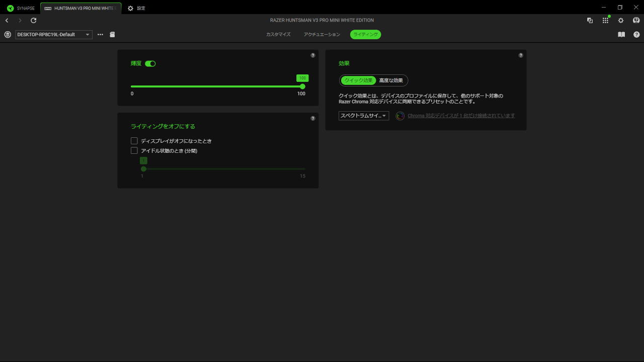Open settings via the top-right gear icon
The image size is (644, 362).
pos(621,21)
